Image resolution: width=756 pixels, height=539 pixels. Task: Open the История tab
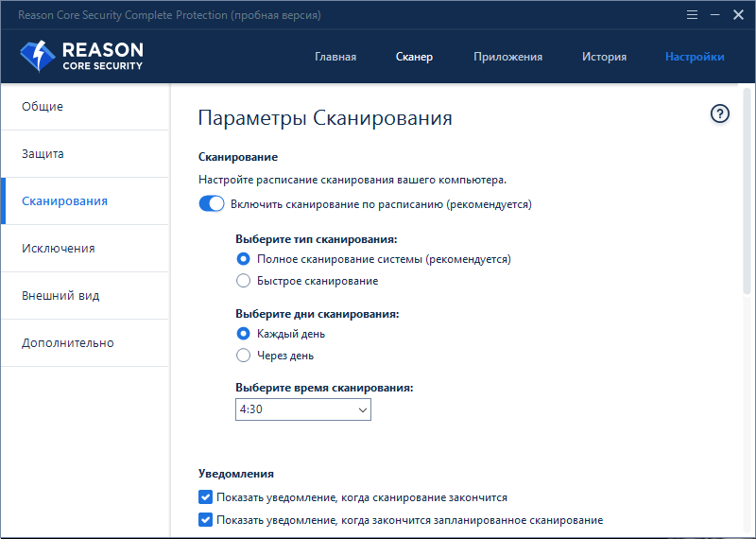pyautogui.click(x=604, y=57)
